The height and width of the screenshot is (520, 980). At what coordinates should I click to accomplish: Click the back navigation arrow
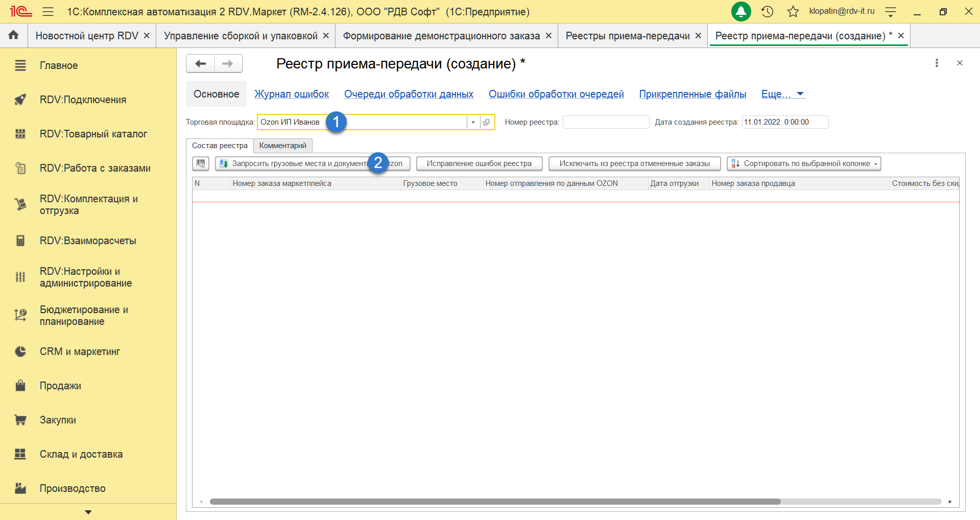[200, 63]
